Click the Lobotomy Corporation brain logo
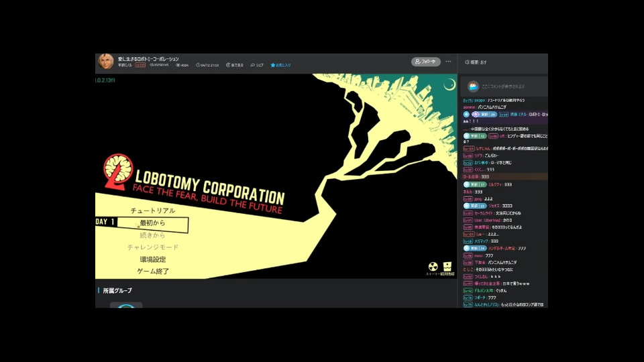Image resolution: width=644 pixels, height=362 pixels. (118, 172)
